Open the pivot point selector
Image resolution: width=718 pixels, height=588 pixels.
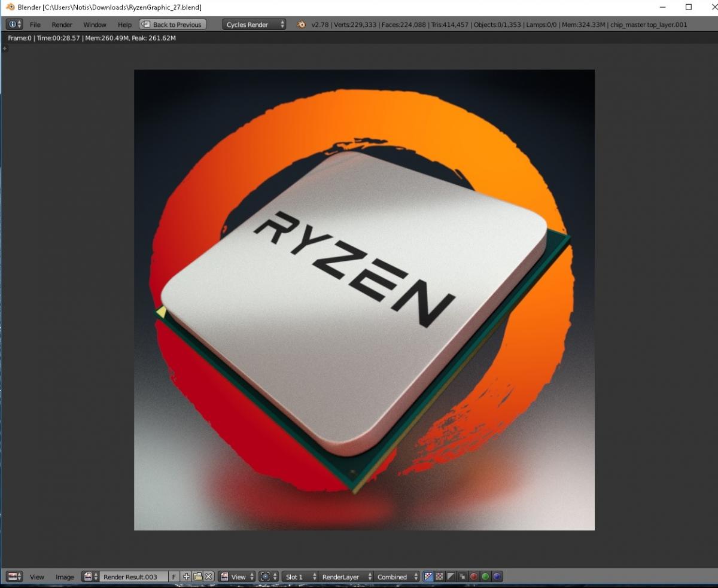[x=269, y=577]
